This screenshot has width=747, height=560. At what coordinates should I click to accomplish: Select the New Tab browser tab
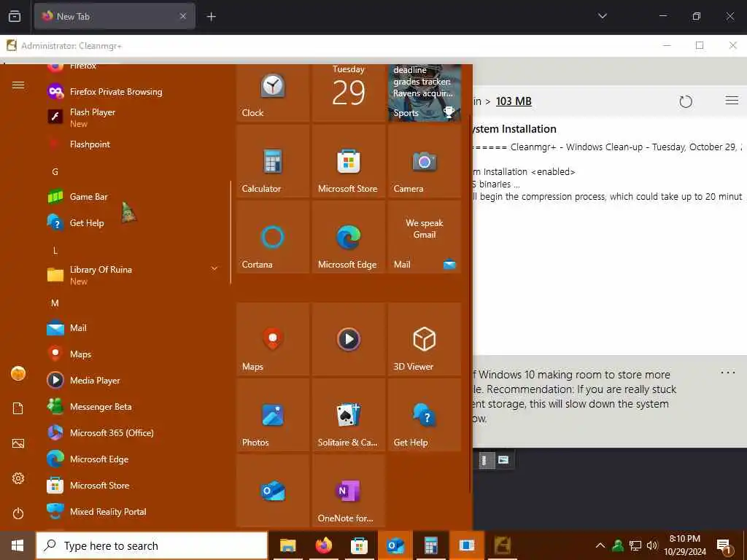point(115,16)
